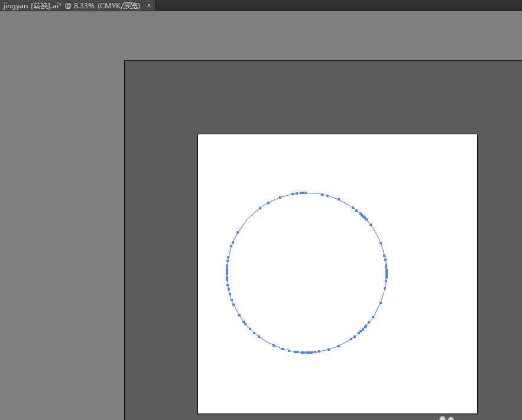Click the empty center inside the circle
Viewport: 522px width, 420px height.
[307, 272]
